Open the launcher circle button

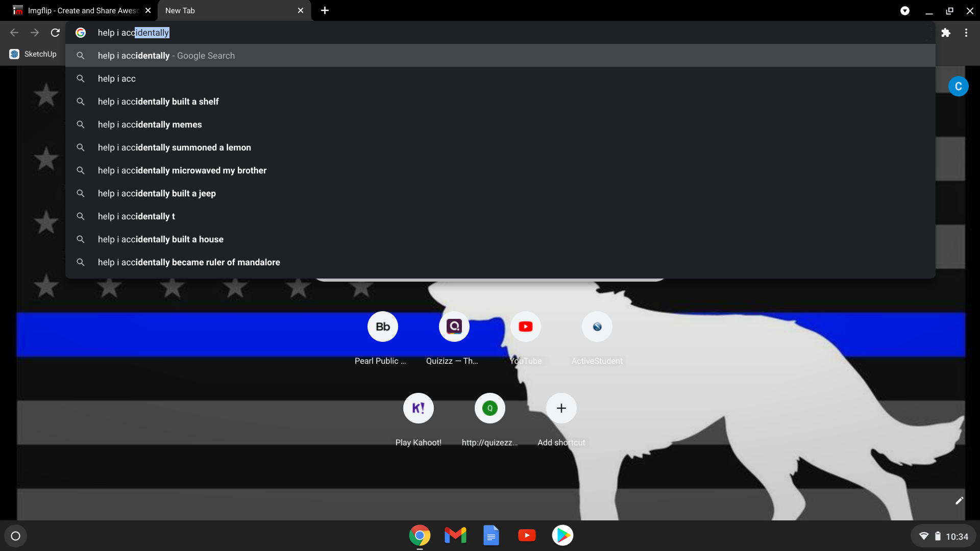point(15,536)
